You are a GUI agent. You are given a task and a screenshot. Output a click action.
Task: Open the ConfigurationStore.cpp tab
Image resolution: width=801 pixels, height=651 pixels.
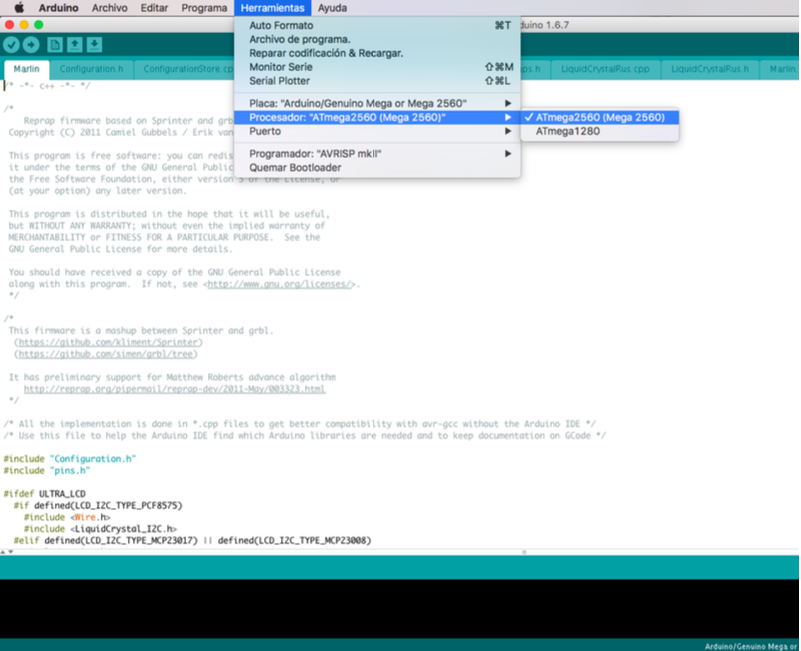(x=185, y=69)
